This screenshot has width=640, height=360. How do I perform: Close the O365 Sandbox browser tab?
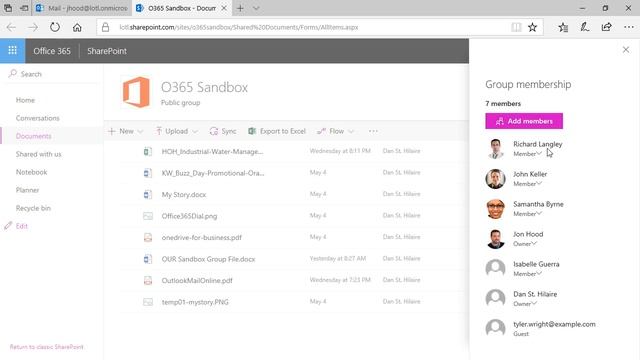pos(224,8)
